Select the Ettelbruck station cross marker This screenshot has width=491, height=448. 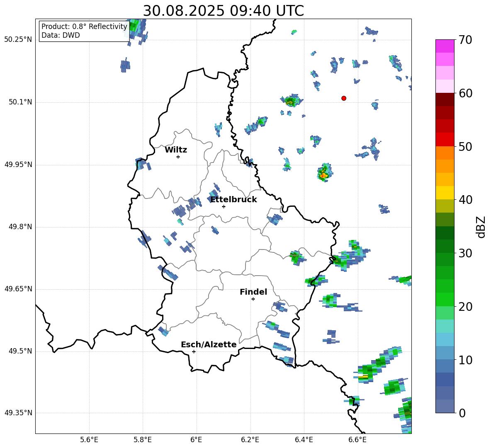click(224, 206)
